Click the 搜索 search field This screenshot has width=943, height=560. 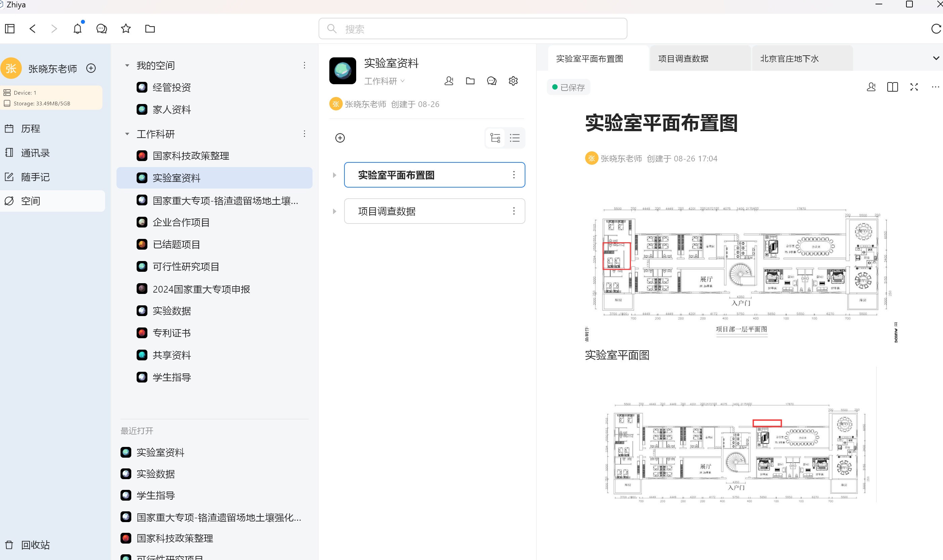coord(473,29)
